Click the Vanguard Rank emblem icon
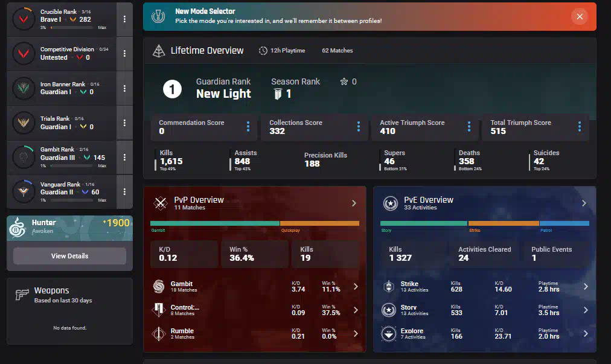The image size is (611, 364). 24,192
